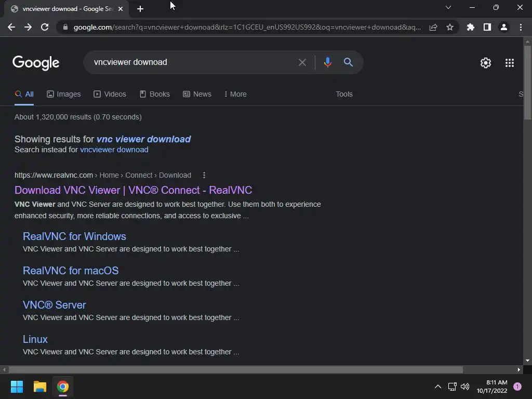Image resolution: width=532 pixels, height=399 pixels.
Task: Open RealVNC for macOS sitelink
Action: 71,271
